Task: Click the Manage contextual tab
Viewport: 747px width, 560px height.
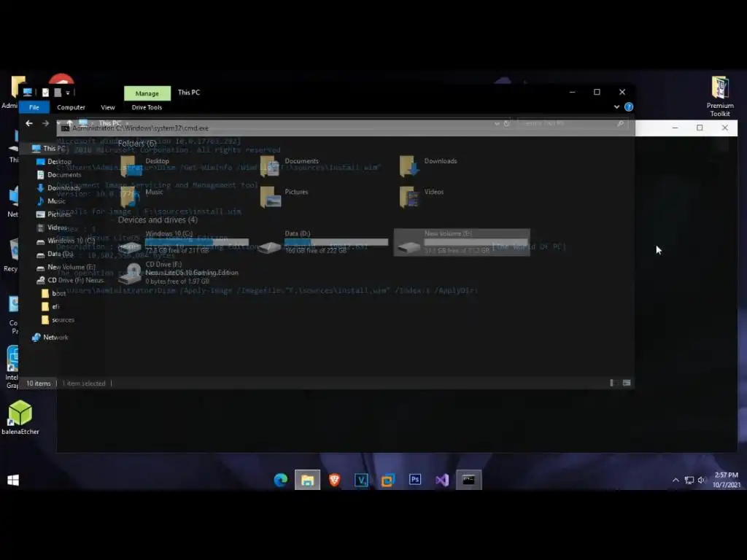Action: point(147,93)
